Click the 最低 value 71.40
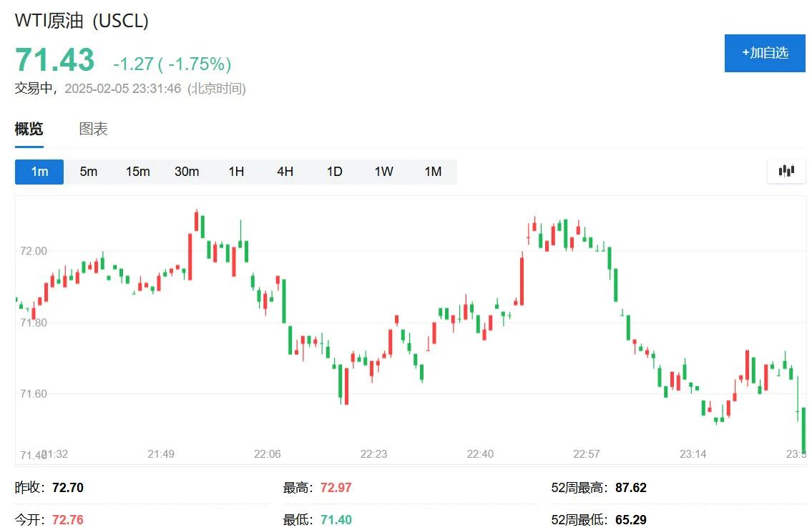This screenshot has width=812, height=530. pos(336,520)
